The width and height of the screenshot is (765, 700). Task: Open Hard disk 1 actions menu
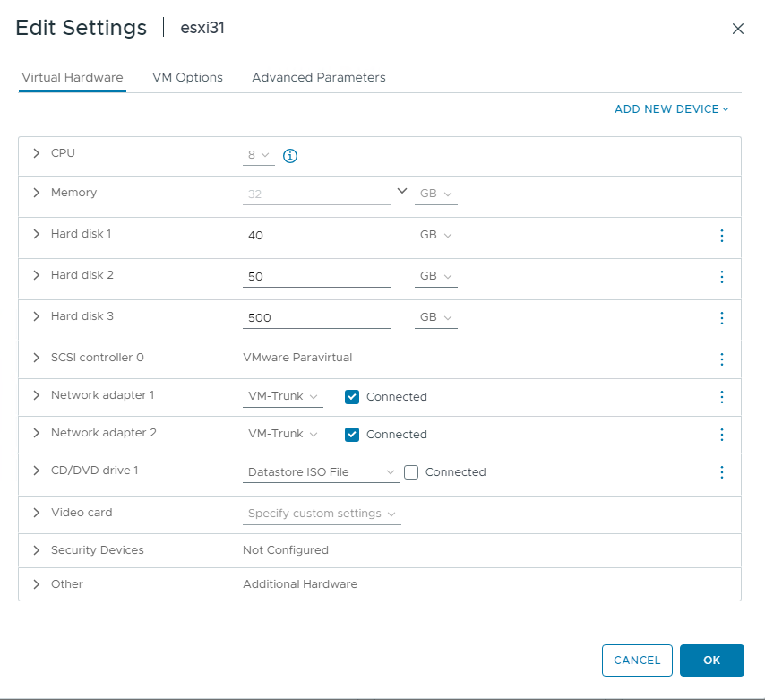coord(721,236)
